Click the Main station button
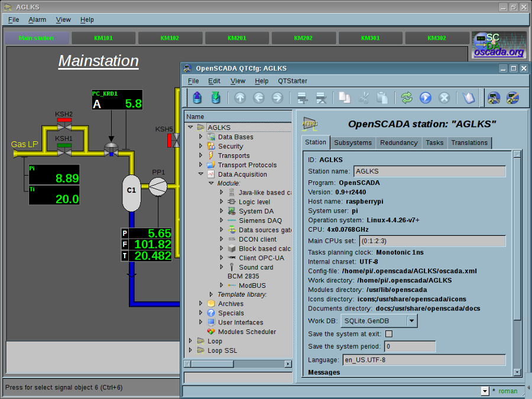Image resolution: width=532 pixels, height=399 pixels. (36, 38)
